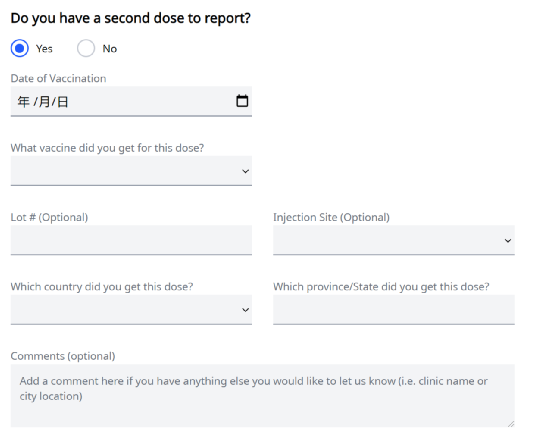Select the day (日) date segment
Image resolution: width=554 pixels, height=437 pixels.
(63, 102)
